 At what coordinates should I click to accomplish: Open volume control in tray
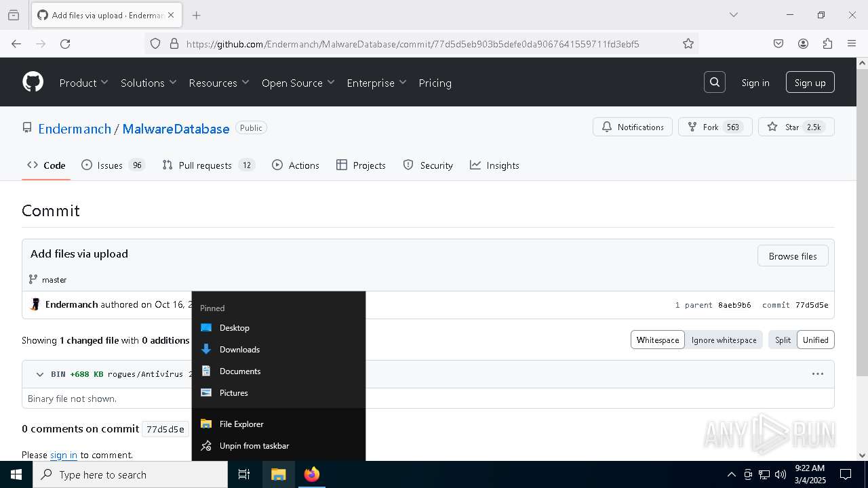pos(781,474)
